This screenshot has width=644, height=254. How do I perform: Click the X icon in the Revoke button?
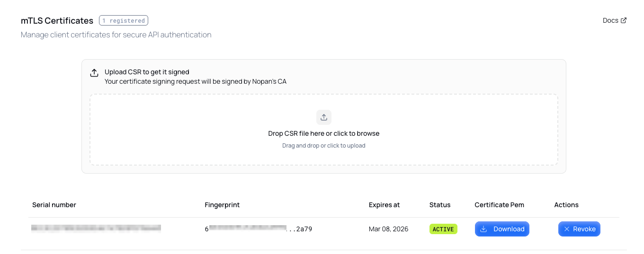tap(567, 229)
